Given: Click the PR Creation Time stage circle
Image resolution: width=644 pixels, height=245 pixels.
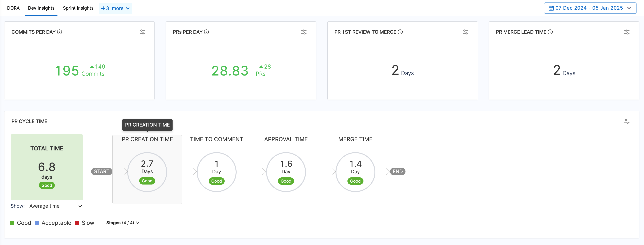Looking at the screenshot, I should click(x=147, y=172).
